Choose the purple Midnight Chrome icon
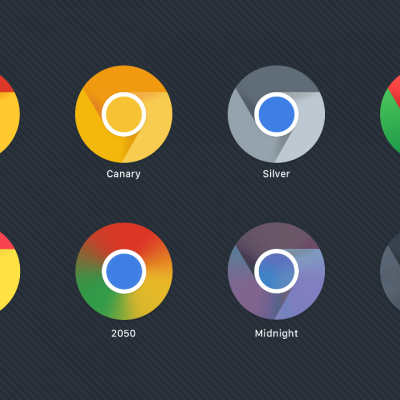Screen dimensions: 400x400 [x=276, y=271]
